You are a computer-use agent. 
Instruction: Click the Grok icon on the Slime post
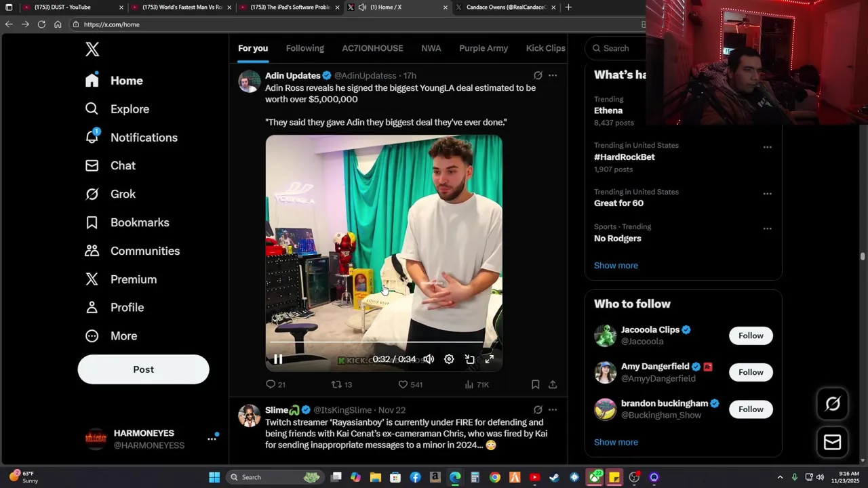[538, 409]
